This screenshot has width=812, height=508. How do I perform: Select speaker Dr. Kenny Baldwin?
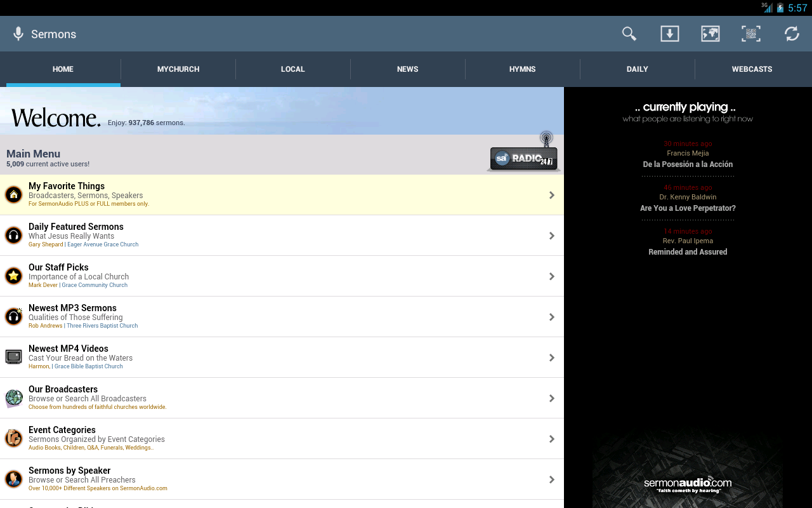(x=688, y=197)
